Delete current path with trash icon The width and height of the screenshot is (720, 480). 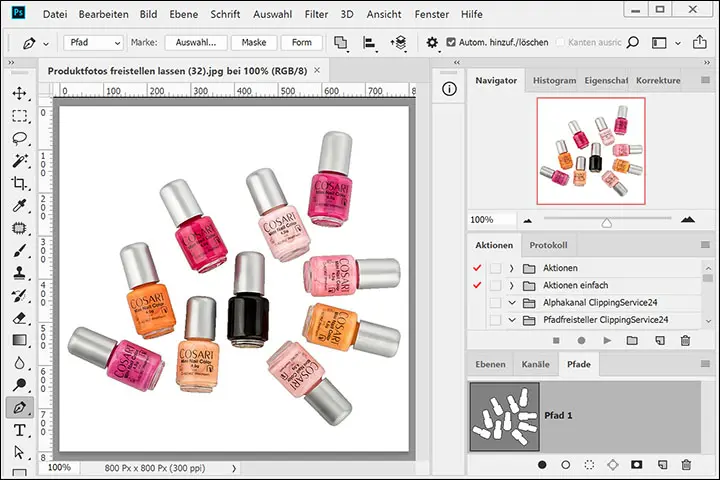coord(686,465)
